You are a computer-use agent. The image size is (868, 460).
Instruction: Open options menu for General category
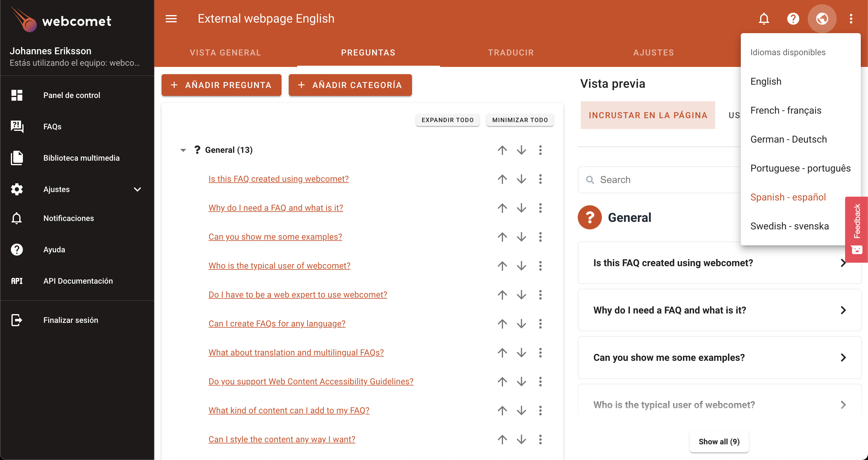(540, 150)
